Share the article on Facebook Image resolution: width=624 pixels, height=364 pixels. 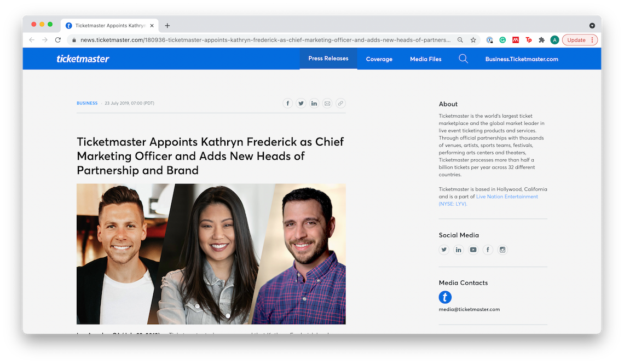[288, 103]
